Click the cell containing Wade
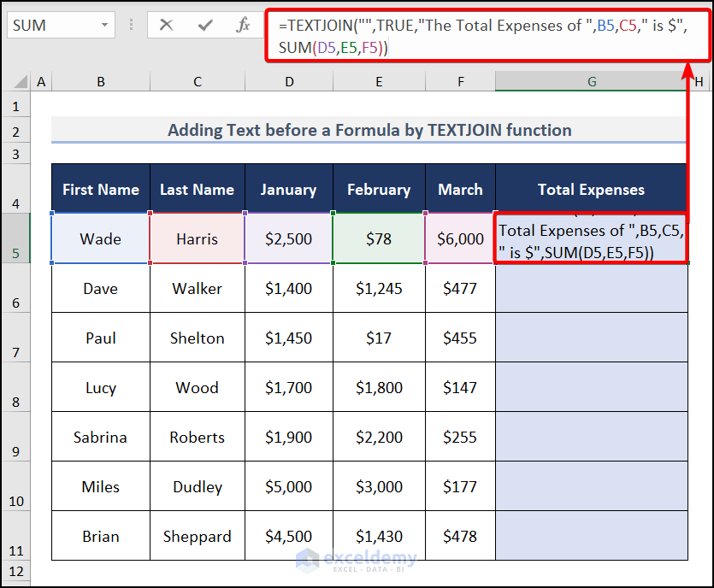 pyautogui.click(x=100, y=239)
